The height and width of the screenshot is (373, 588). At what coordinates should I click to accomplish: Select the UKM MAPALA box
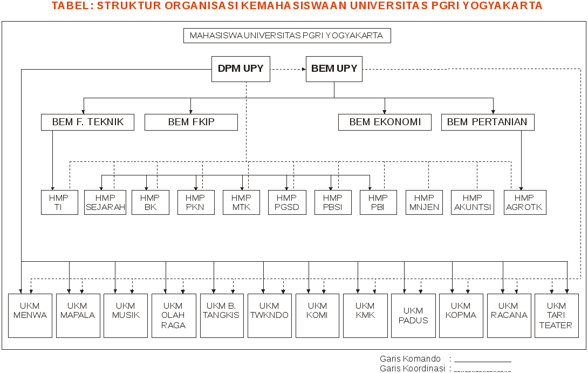click(x=78, y=316)
